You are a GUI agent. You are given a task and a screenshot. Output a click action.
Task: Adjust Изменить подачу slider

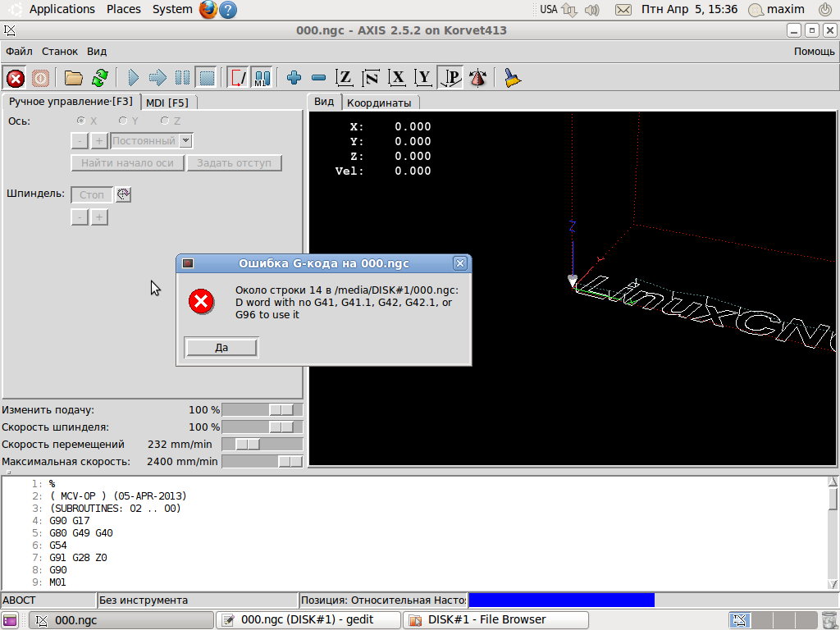[262, 410]
